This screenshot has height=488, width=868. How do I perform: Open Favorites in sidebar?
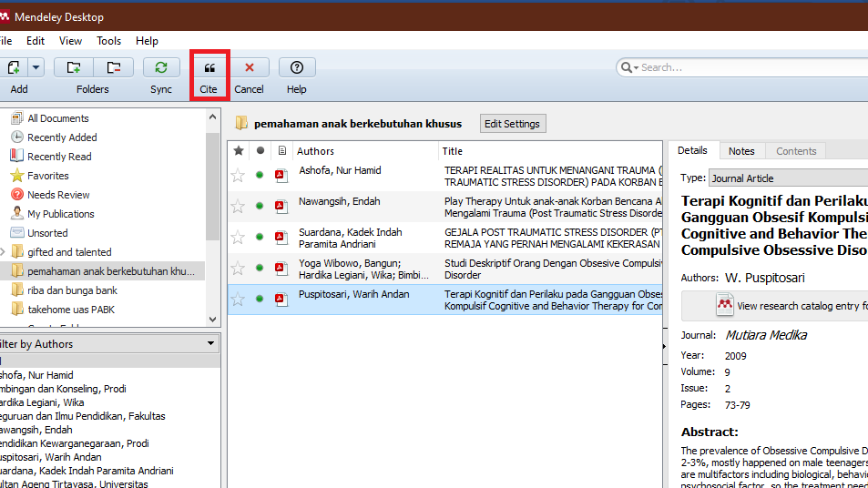click(x=48, y=176)
